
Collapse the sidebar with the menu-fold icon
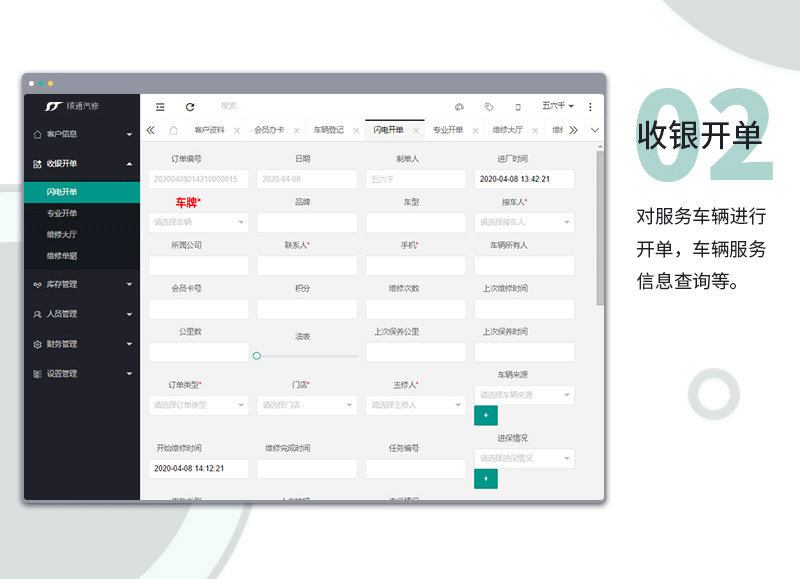pos(160,106)
